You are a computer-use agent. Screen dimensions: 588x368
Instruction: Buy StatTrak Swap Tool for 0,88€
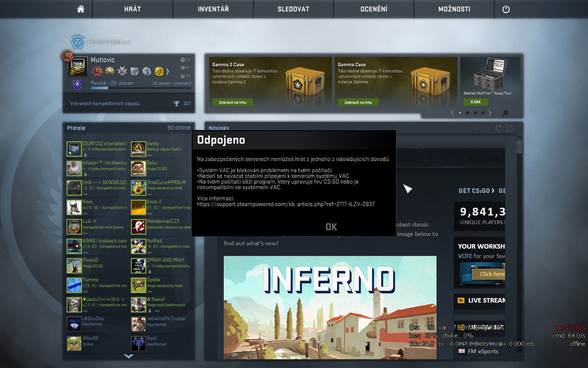tap(476, 102)
